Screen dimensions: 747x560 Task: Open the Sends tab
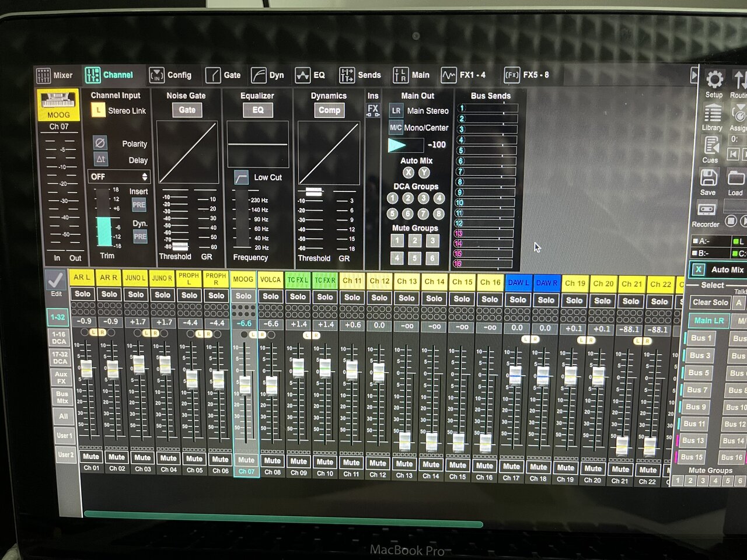tap(360, 75)
